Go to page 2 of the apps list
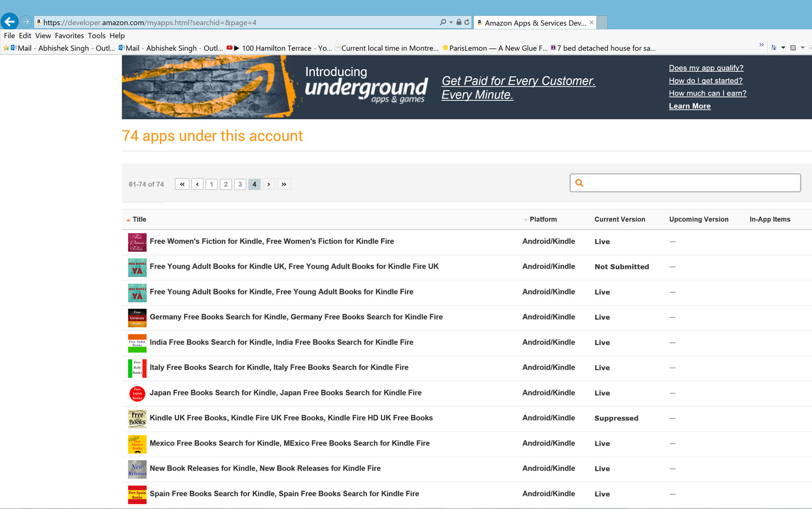812x509 pixels. [226, 184]
